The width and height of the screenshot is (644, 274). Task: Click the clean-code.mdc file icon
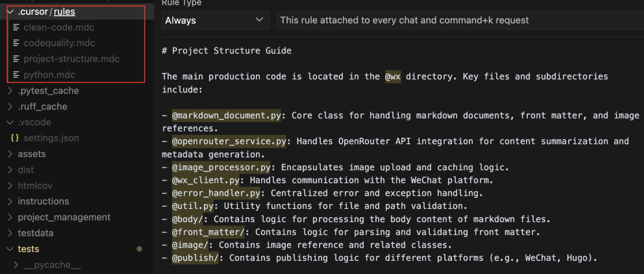click(x=17, y=27)
